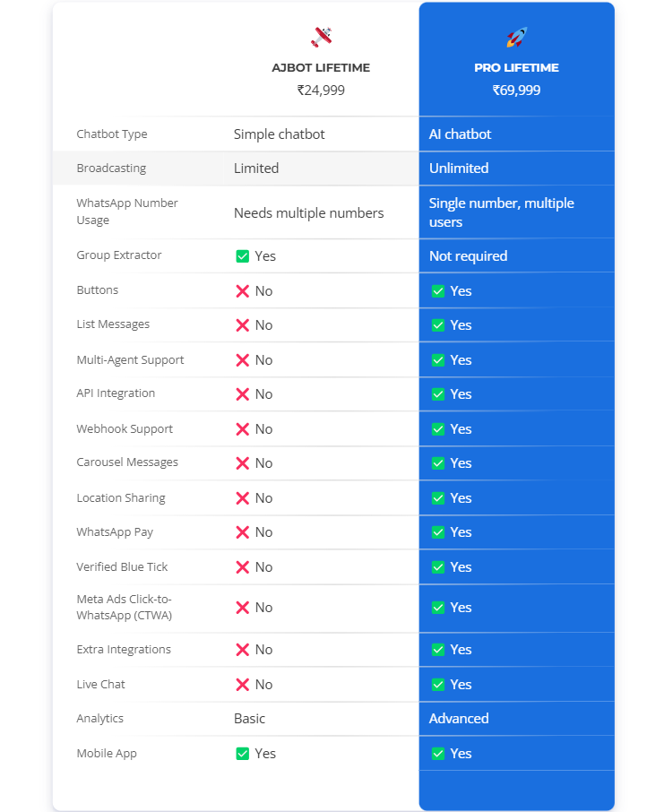Click the Mobile App row label
Image resolution: width=664 pixels, height=812 pixels.
pyautogui.click(x=107, y=754)
